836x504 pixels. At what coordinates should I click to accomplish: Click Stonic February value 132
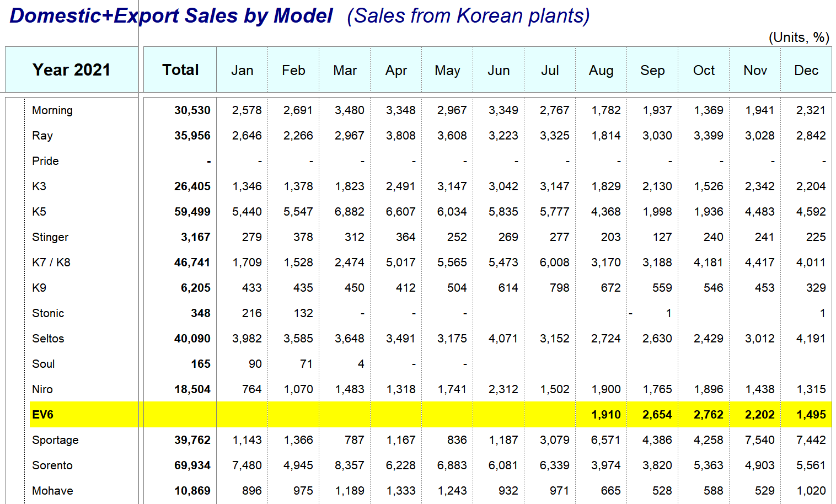point(303,313)
